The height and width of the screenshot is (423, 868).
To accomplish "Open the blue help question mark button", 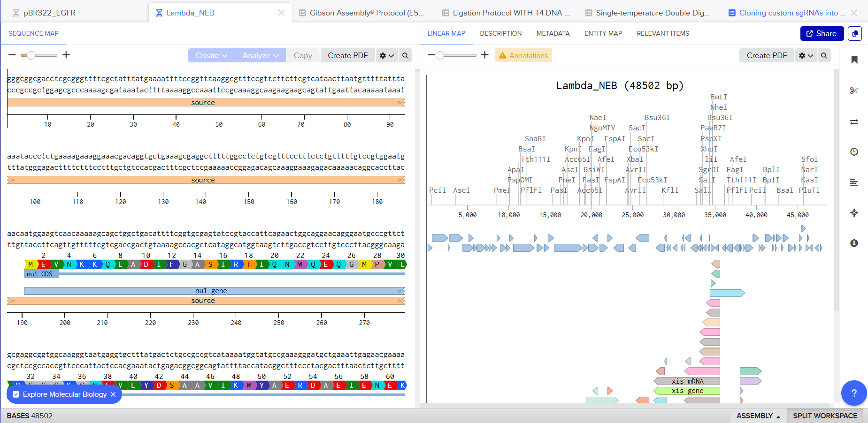I will (853, 393).
